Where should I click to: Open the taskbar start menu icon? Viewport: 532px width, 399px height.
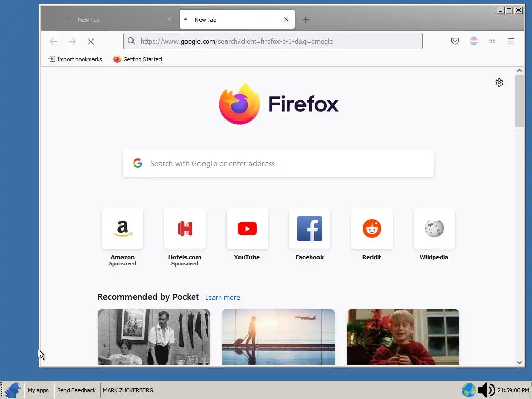13,390
